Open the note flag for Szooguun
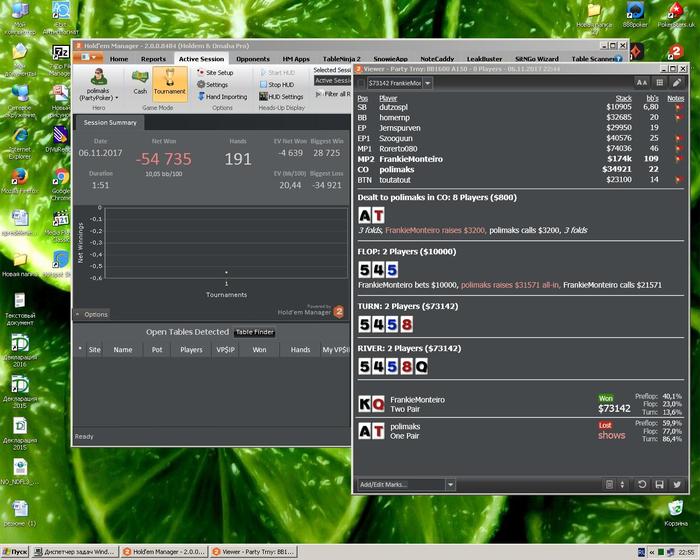 679,138
